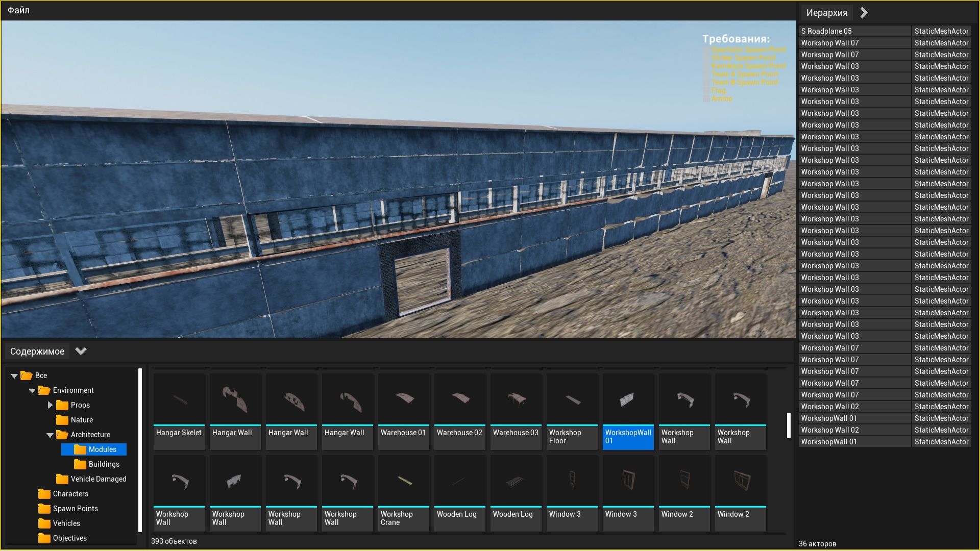Collapse the Environment folder arrow
The width and height of the screenshot is (980, 551).
click(32, 390)
